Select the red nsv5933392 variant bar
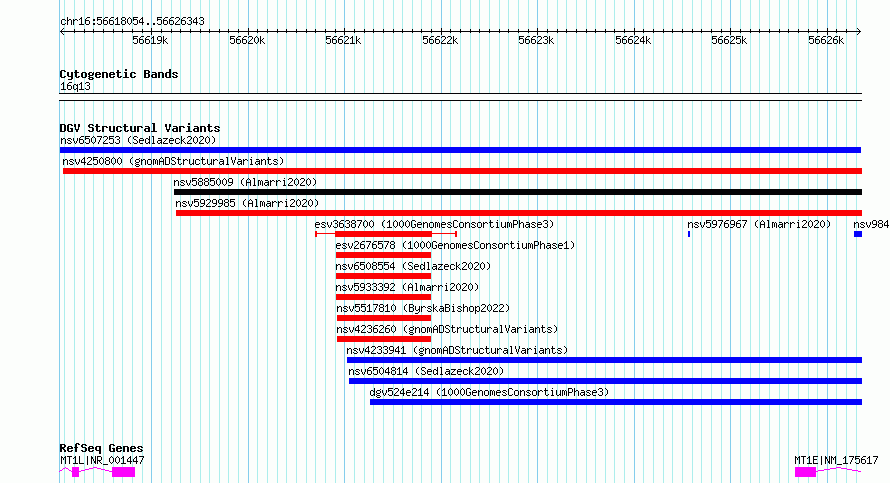 pyautogui.click(x=383, y=297)
